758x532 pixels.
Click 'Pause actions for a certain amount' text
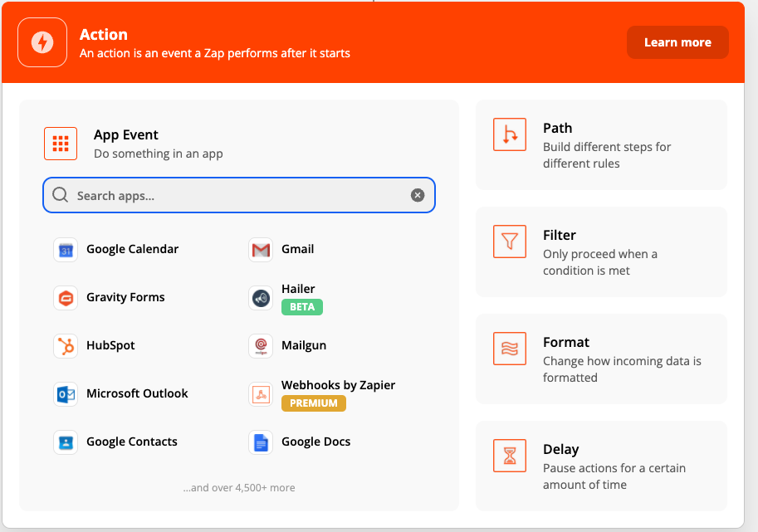tap(614, 476)
